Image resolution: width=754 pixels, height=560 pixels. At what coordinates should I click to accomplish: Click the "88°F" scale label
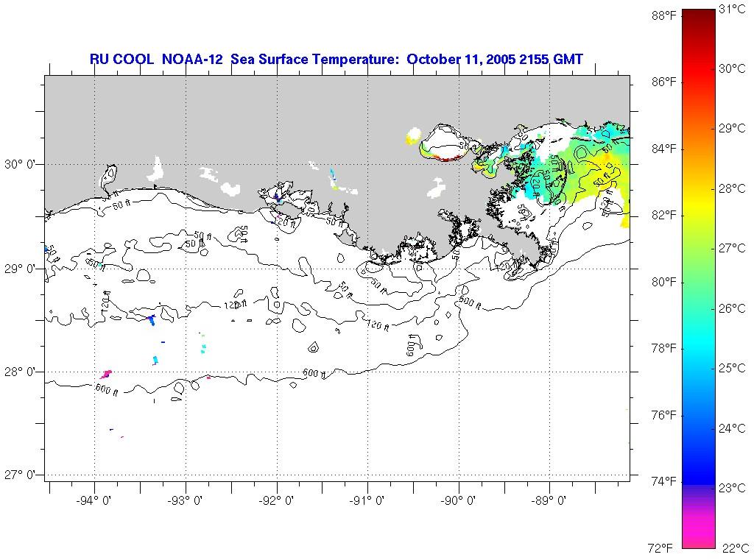[x=663, y=16]
